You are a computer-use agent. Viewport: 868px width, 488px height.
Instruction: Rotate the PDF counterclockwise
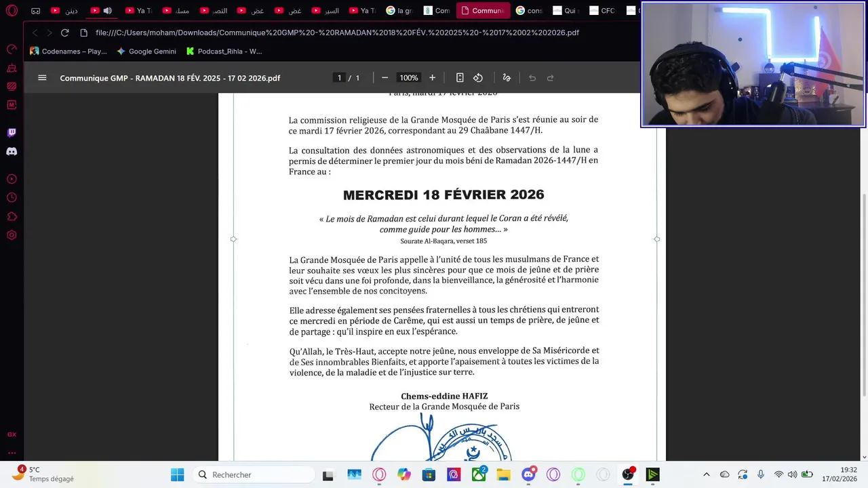(x=478, y=78)
